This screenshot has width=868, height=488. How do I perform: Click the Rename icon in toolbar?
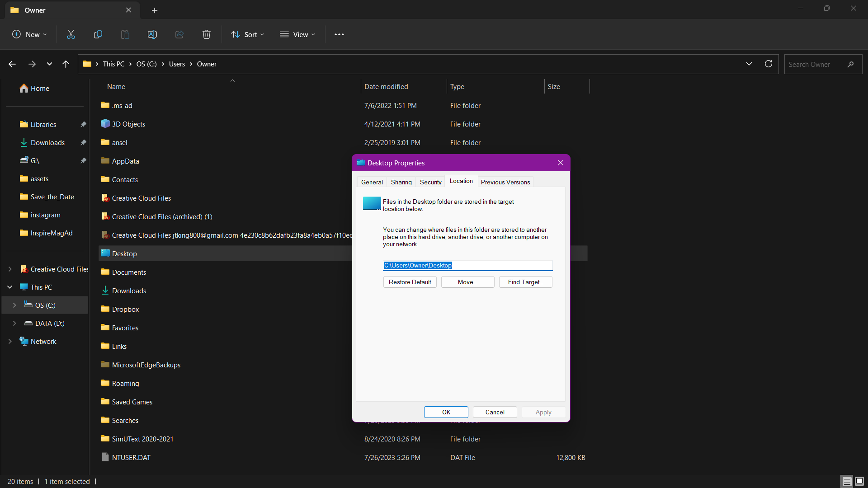pyautogui.click(x=152, y=34)
